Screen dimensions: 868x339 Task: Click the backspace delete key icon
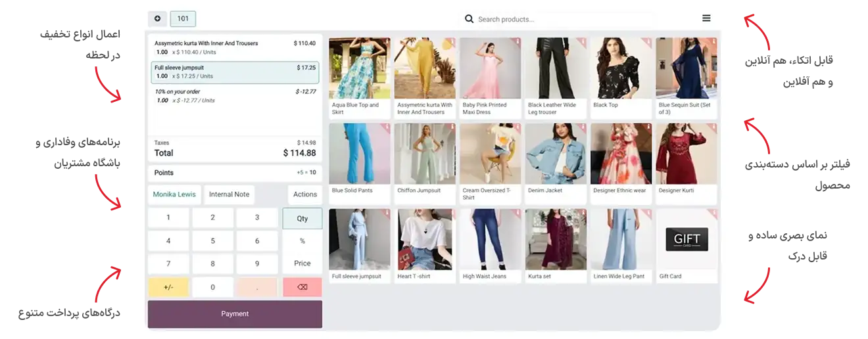pos(302,287)
